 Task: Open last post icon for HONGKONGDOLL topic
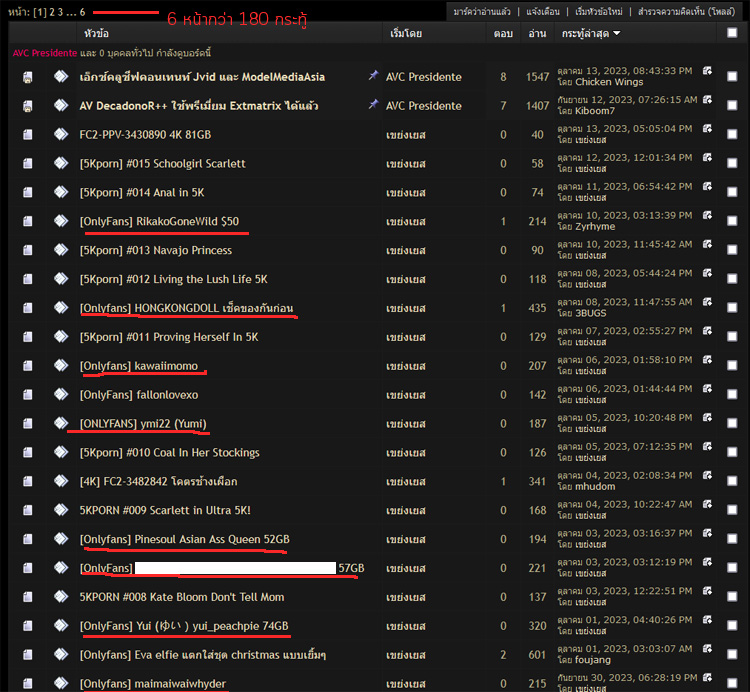pos(707,302)
